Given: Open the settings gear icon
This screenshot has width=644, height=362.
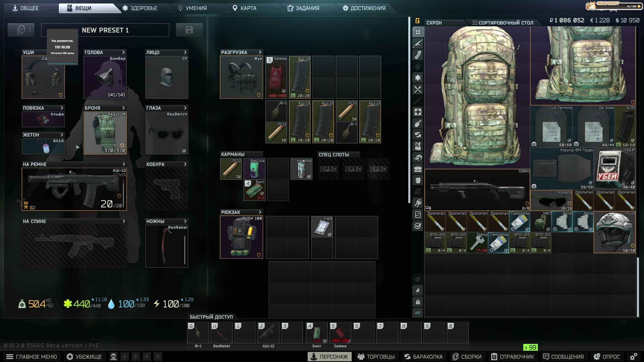Looking at the screenshot, I should tap(633, 356).
